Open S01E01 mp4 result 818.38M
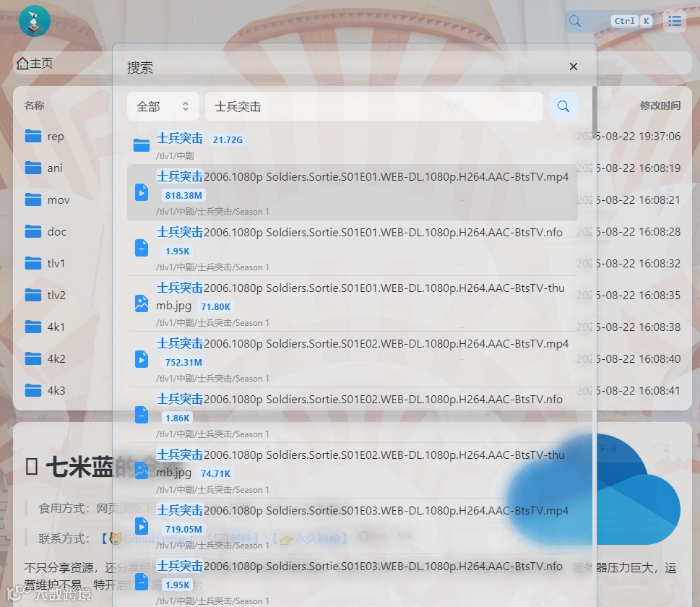 (x=353, y=192)
